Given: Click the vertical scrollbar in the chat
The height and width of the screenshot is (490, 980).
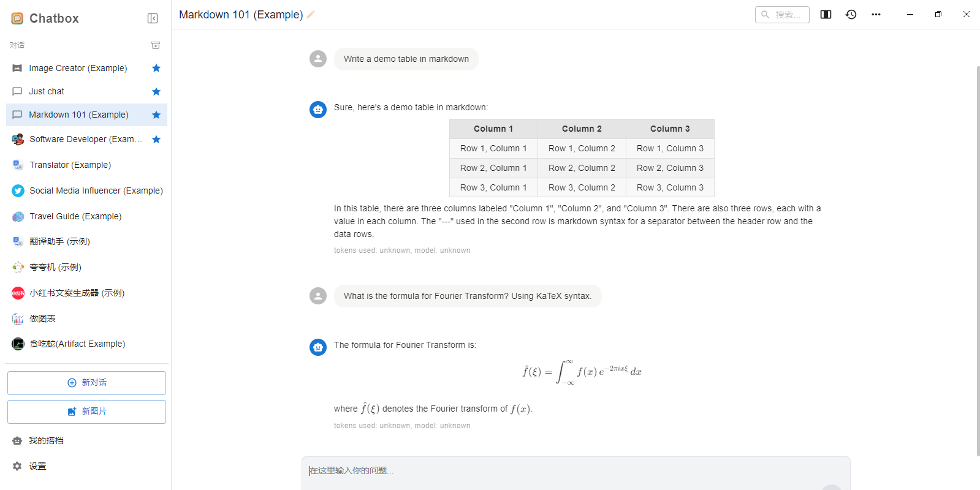Looking at the screenshot, I should click(978, 257).
